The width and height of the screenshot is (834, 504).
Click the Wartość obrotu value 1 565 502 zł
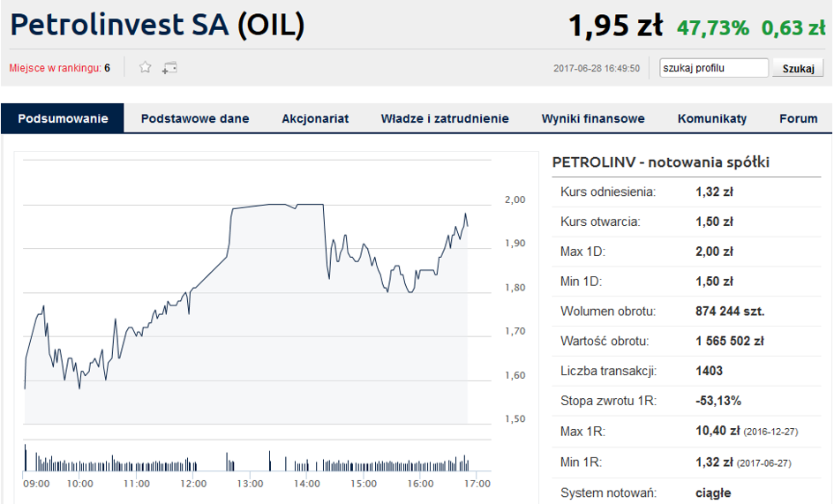pyautogui.click(x=729, y=341)
